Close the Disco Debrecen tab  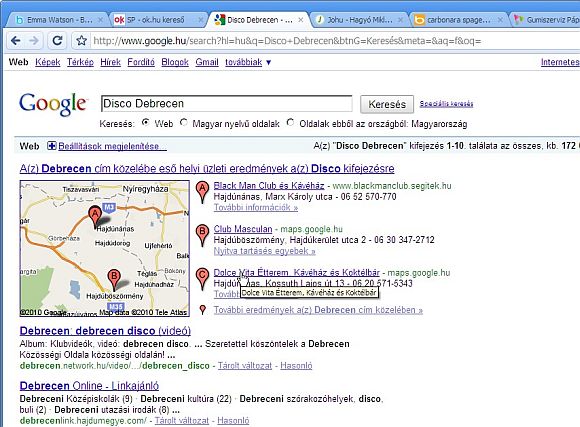(301, 20)
